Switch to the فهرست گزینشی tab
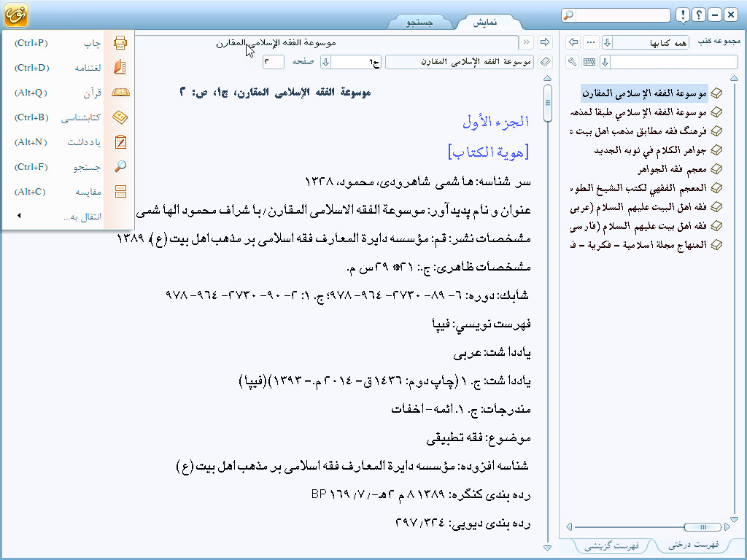The height and width of the screenshot is (560, 747). (612, 545)
